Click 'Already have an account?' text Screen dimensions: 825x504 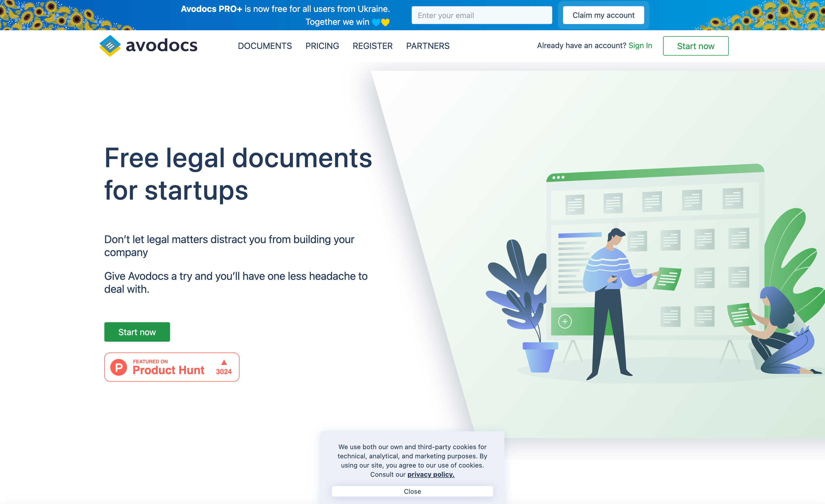pyautogui.click(x=582, y=46)
